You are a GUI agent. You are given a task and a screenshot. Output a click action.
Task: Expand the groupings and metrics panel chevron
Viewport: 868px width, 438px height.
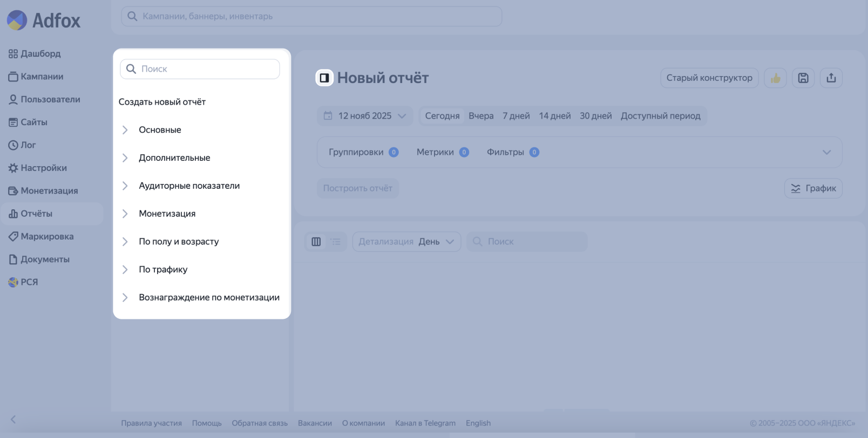[x=826, y=153]
